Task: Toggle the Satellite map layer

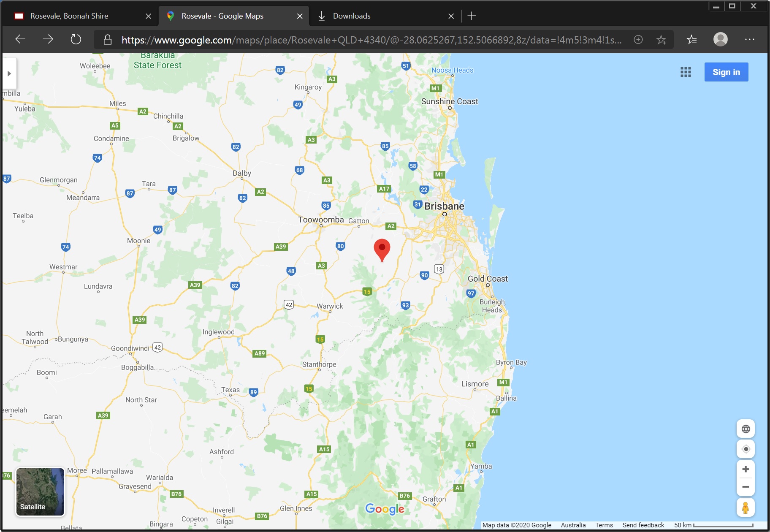Action: (40, 492)
